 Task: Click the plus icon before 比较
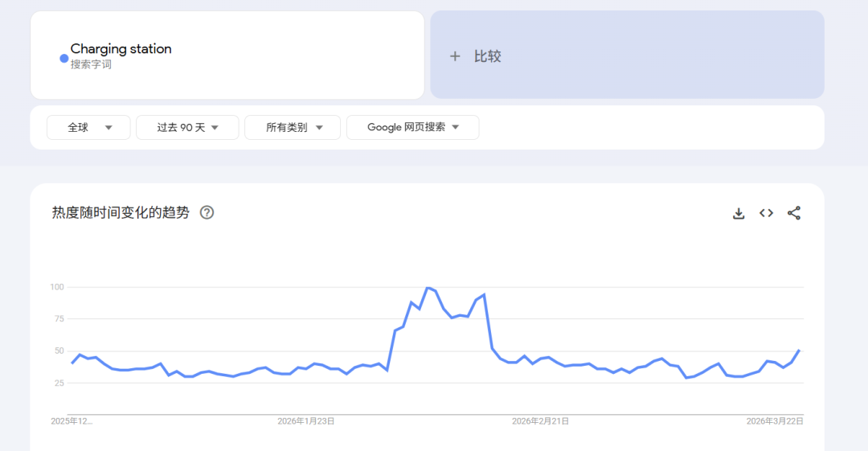455,56
